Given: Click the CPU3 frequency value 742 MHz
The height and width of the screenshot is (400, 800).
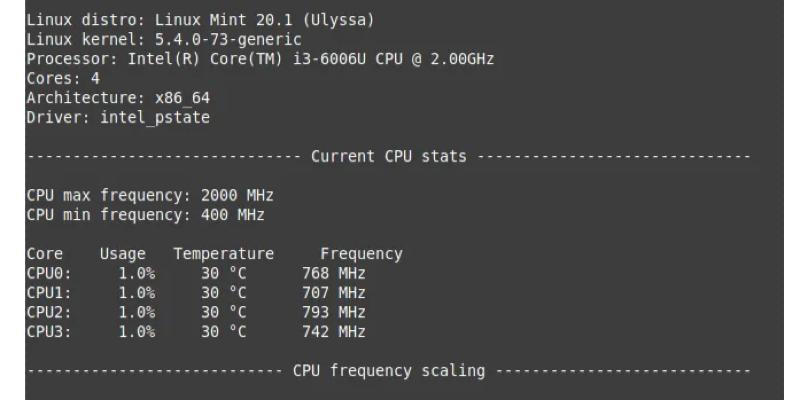Looking at the screenshot, I should [x=333, y=332].
